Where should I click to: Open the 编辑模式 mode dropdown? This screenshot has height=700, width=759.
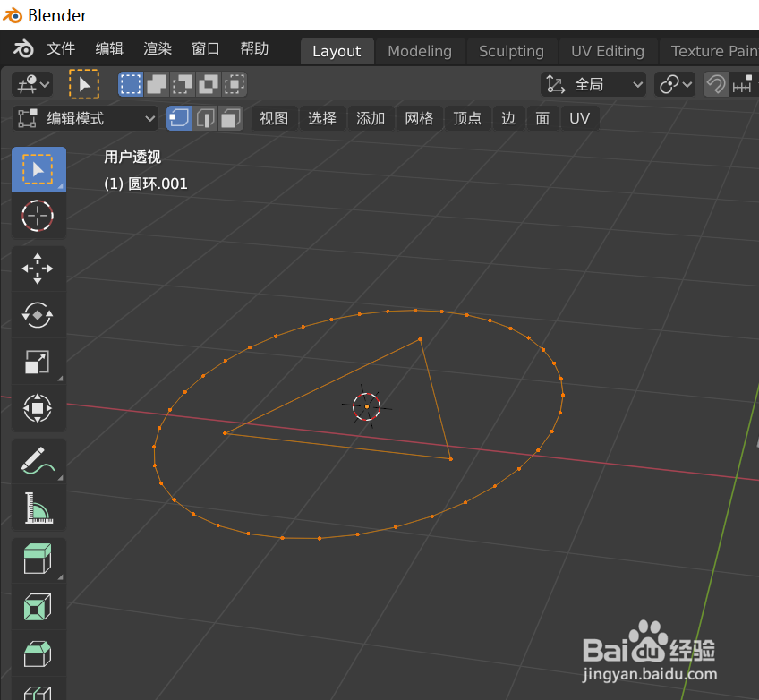pyautogui.click(x=85, y=117)
